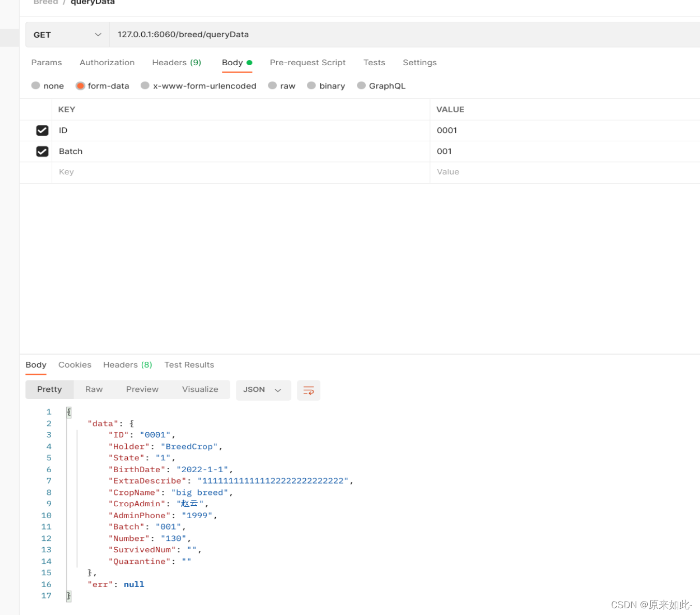This screenshot has width=700, height=615.
Task: Click the "ExtraDescribe" response line
Action: pos(231,481)
